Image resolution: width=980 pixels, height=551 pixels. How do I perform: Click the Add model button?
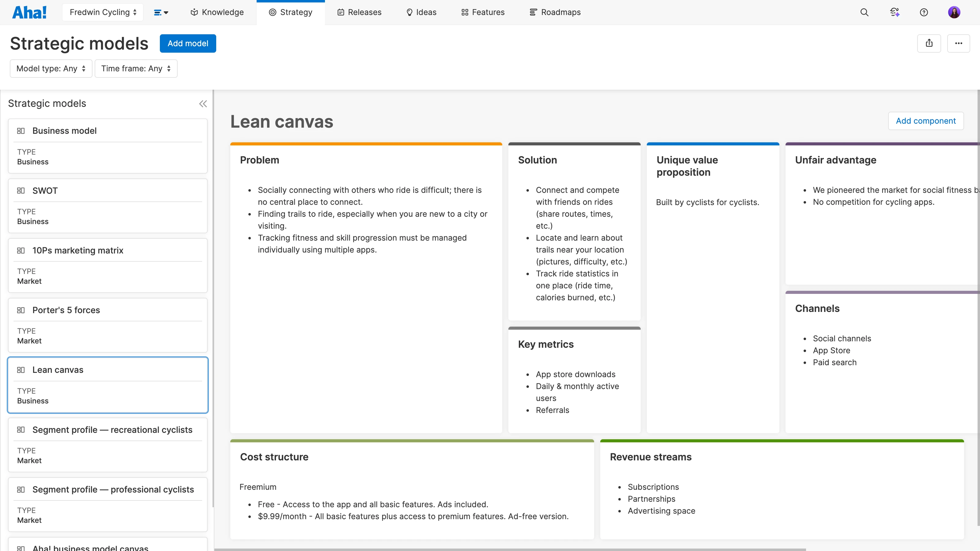pyautogui.click(x=188, y=43)
